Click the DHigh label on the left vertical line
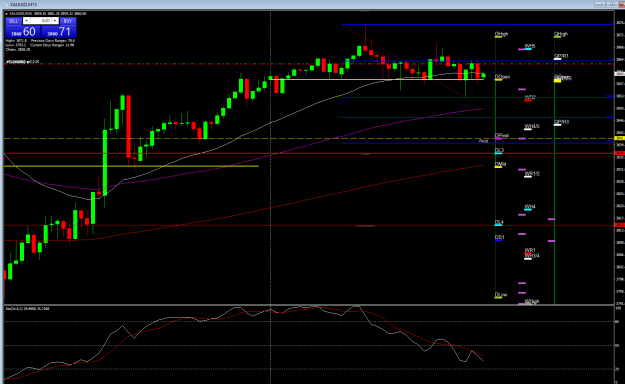The height and width of the screenshot is (384, 625). (501, 34)
